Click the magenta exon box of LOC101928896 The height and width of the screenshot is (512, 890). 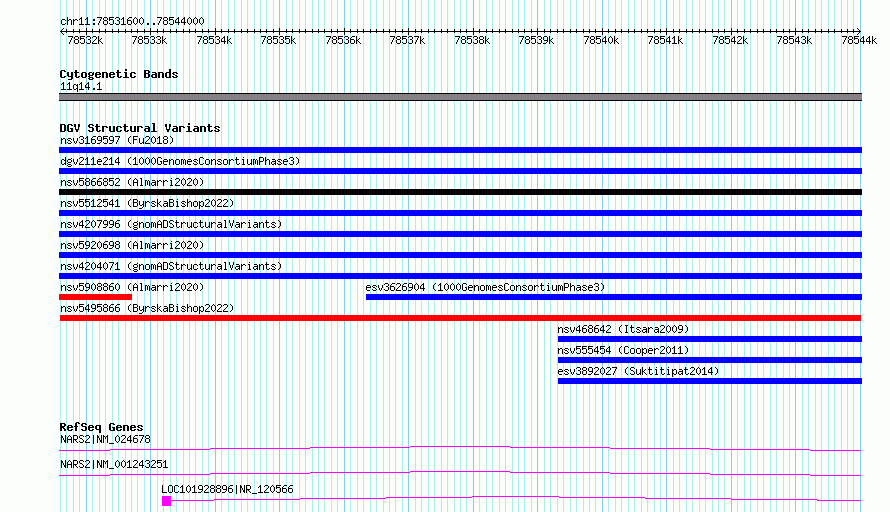[166, 501]
